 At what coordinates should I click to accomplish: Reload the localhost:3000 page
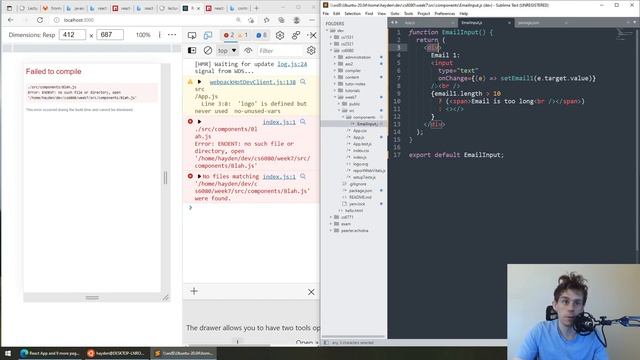[40, 20]
